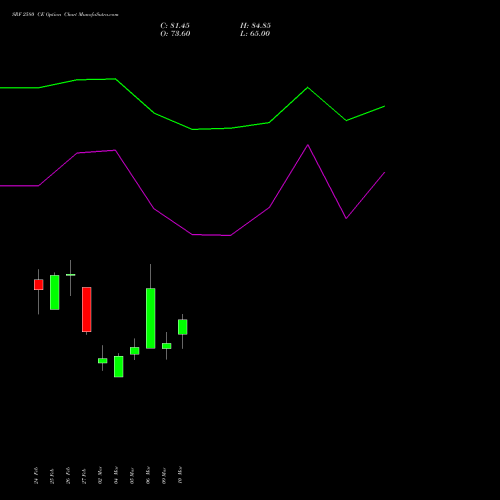Click the 05 Mar date label
Screen dimensions: 500x500
click(132, 476)
